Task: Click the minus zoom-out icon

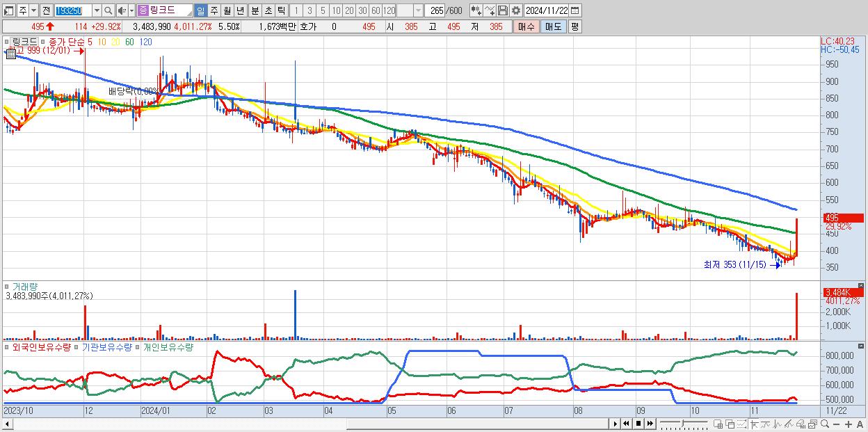Action: [837, 424]
